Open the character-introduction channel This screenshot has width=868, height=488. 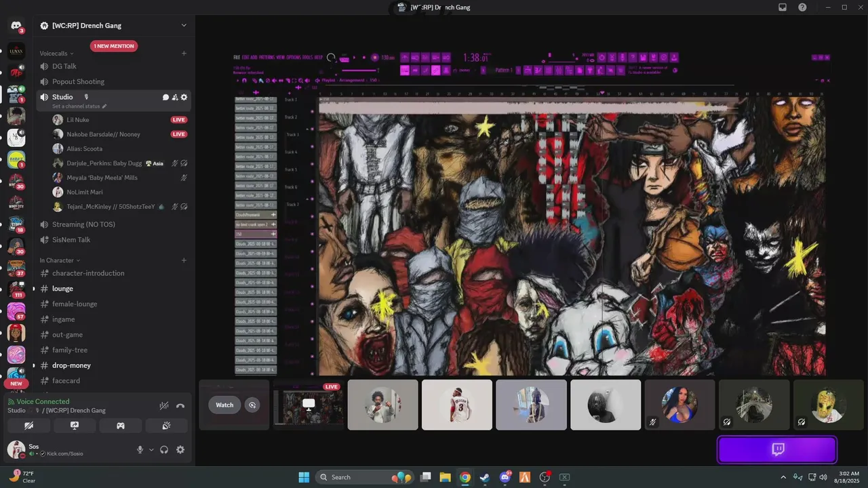(x=113, y=273)
